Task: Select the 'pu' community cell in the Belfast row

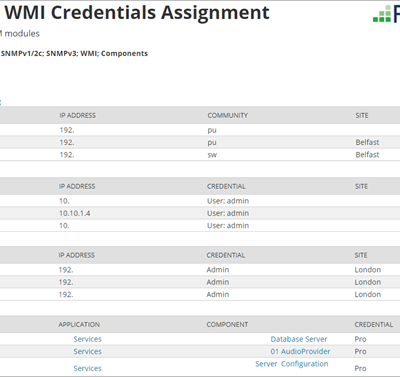Action: point(212,142)
